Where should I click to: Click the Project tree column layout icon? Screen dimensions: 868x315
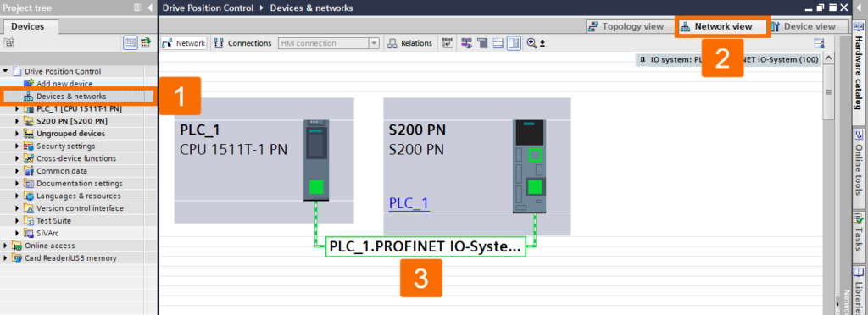coord(137,8)
